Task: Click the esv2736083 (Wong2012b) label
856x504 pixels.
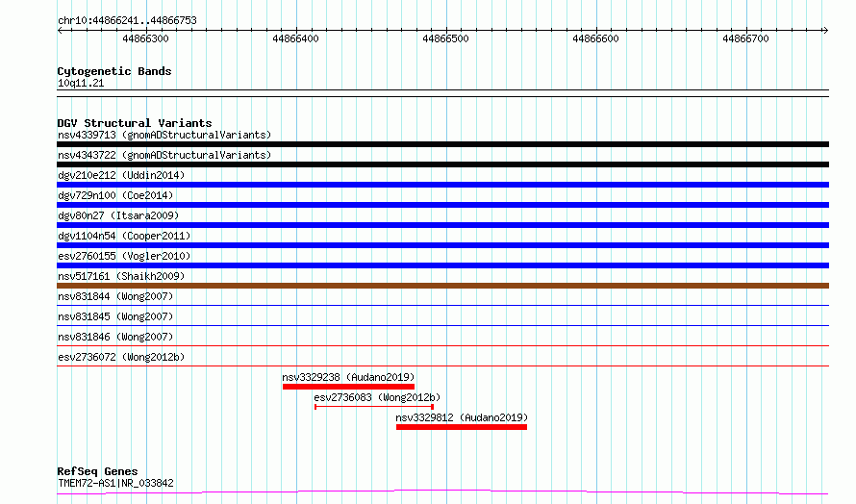Action: pos(377,397)
